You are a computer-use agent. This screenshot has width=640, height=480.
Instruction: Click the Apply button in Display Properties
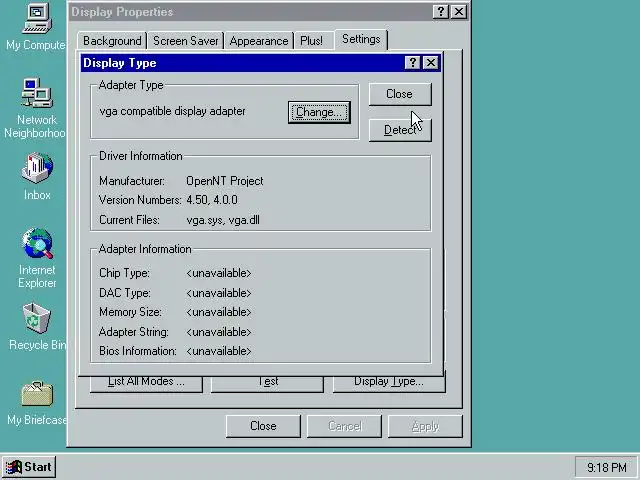pos(425,426)
